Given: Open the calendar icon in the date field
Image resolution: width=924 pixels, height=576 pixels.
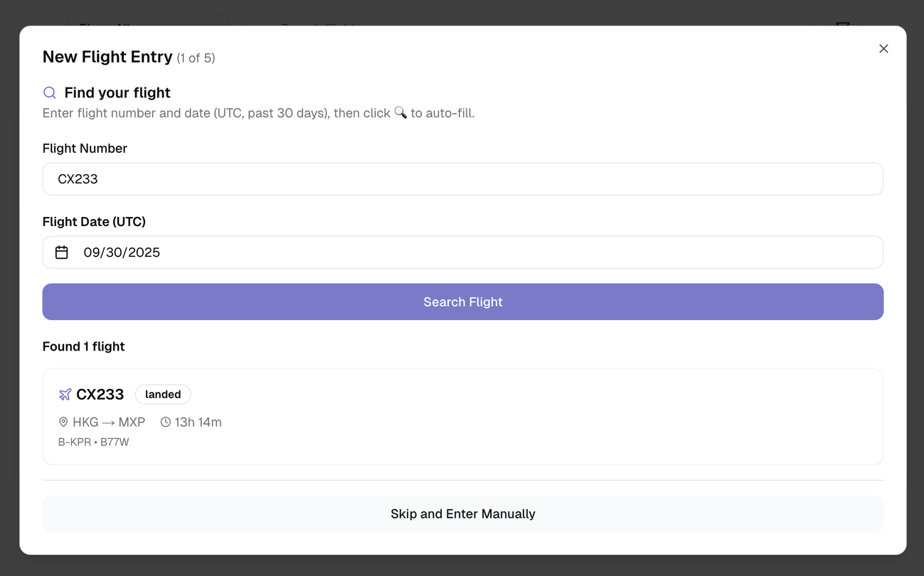Looking at the screenshot, I should tap(62, 252).
